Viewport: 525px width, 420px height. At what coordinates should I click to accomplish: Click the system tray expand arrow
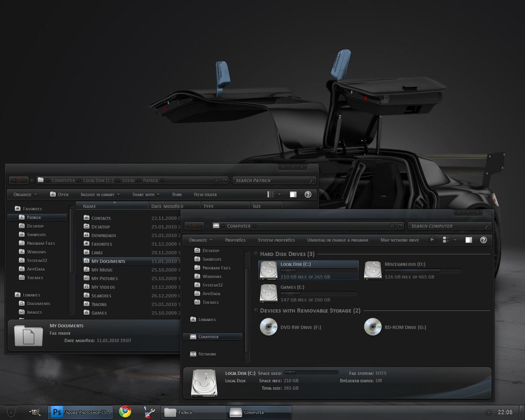pos(488,412)
